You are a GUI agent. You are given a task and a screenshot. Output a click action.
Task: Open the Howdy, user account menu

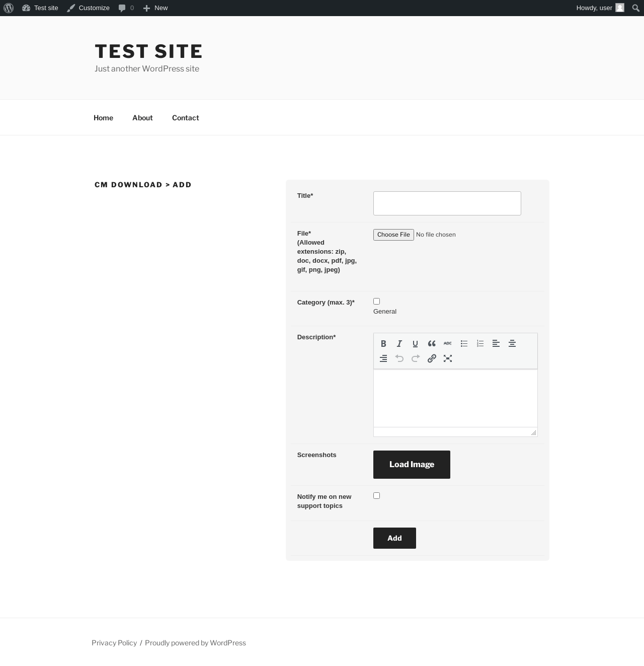tap(600, 8)
